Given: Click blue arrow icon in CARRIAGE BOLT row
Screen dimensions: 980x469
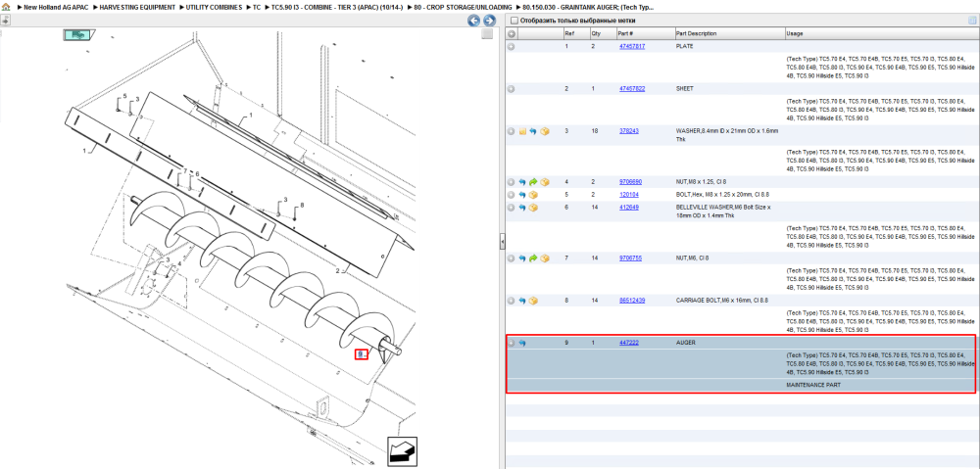Looking at the screenshot, I should [522, 301].
